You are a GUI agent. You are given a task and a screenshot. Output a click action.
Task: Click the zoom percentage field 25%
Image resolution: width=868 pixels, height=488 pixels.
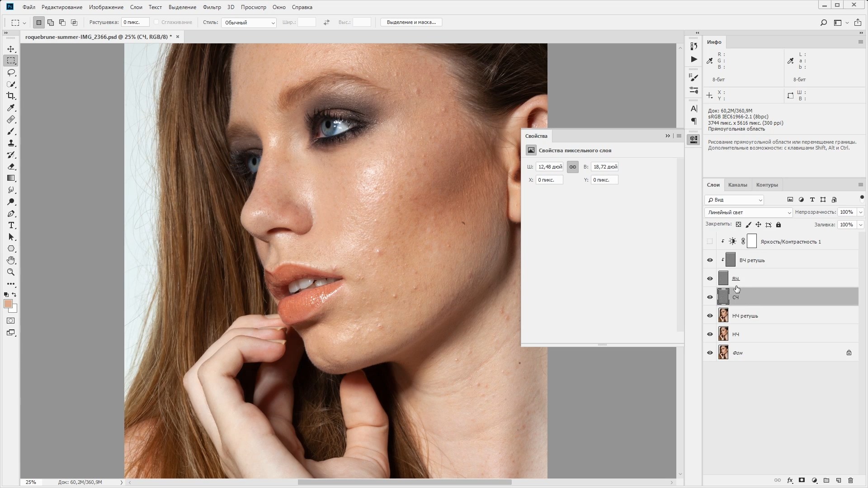[31, 482]
